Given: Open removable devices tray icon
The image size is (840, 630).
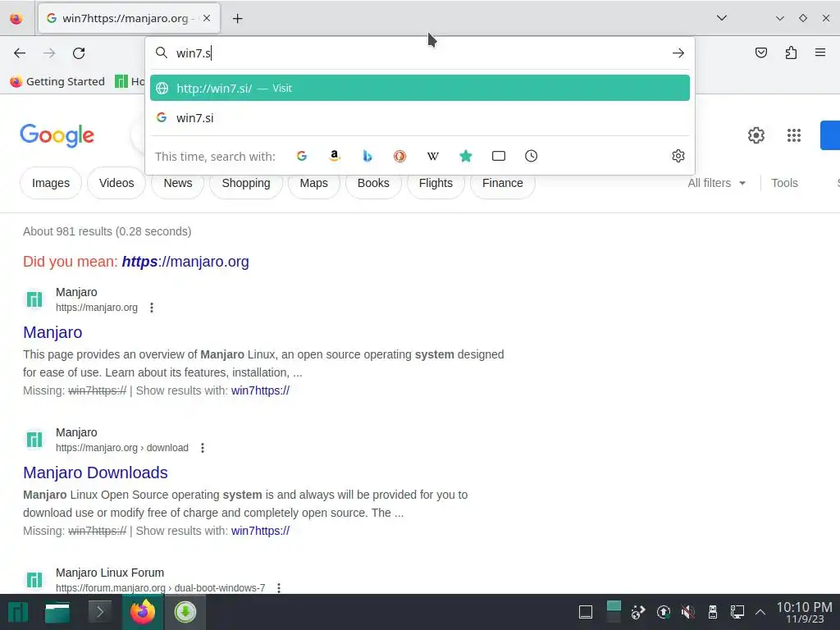Looking at the screenshot, I should (713, 612).
